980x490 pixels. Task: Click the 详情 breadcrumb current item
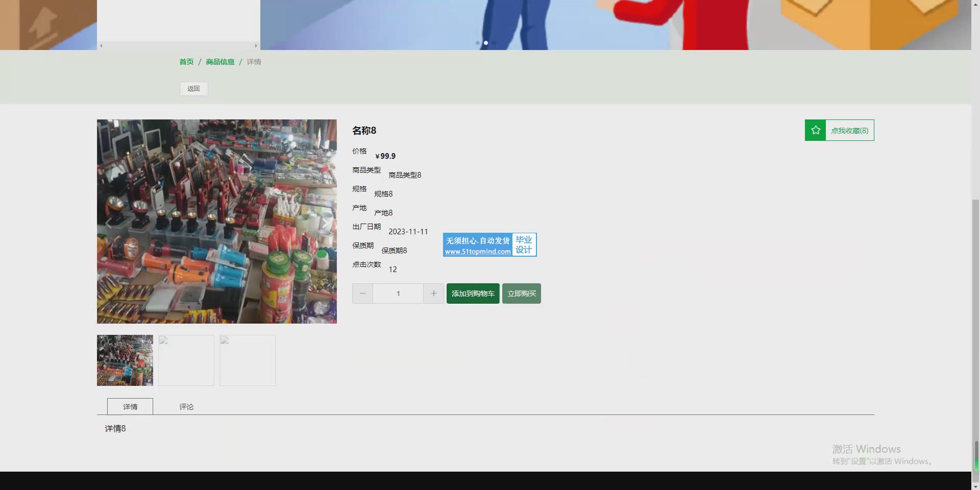254,62
